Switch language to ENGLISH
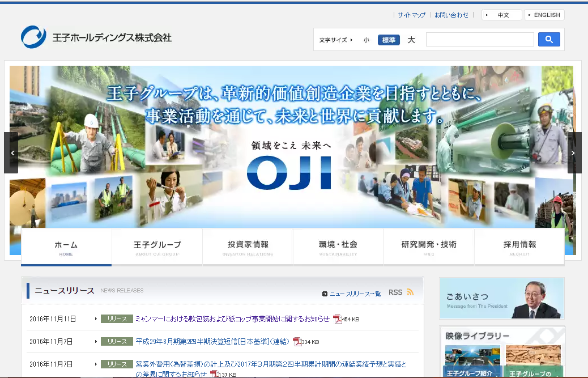 point(544,15)
